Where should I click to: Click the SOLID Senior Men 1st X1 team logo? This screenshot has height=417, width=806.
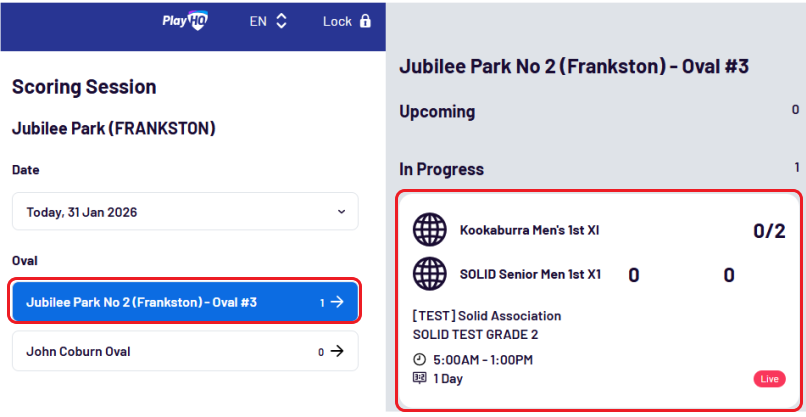coord(429,273)
